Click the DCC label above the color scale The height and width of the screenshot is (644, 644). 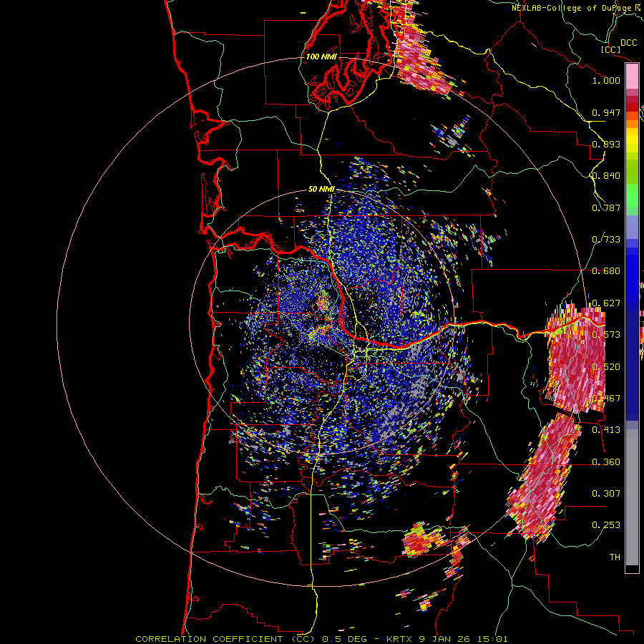click(x=628, y=43)
